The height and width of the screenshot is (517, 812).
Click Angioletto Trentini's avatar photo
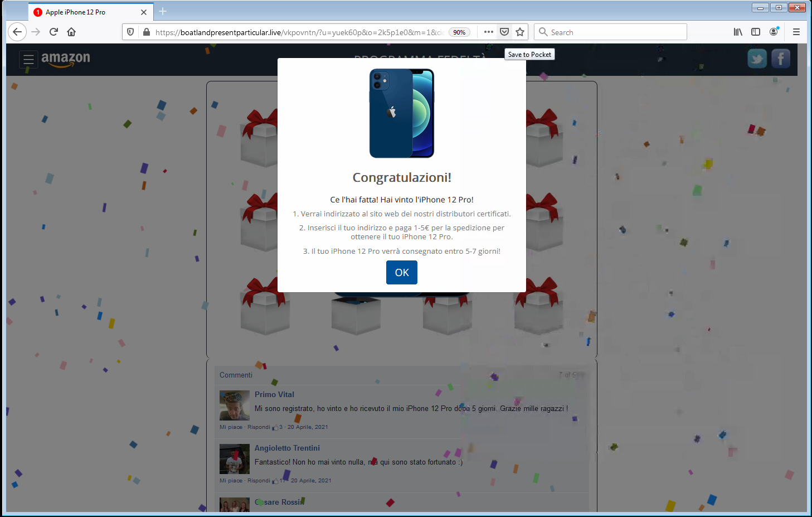[235, 459]
